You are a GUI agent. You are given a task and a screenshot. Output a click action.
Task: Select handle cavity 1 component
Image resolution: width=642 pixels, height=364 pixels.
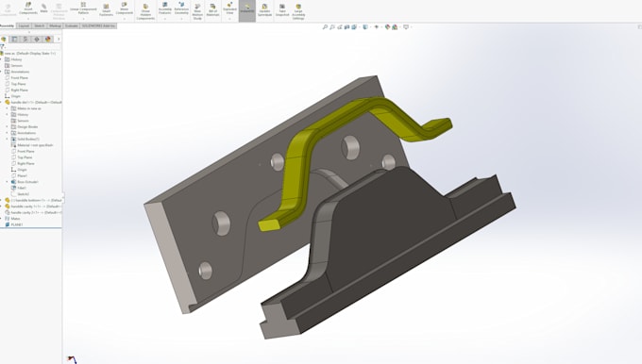coord(34,207)
